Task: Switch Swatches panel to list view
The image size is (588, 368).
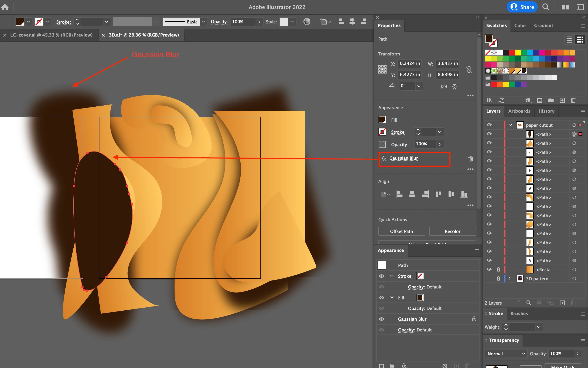Action: click(x=569, y=39)
